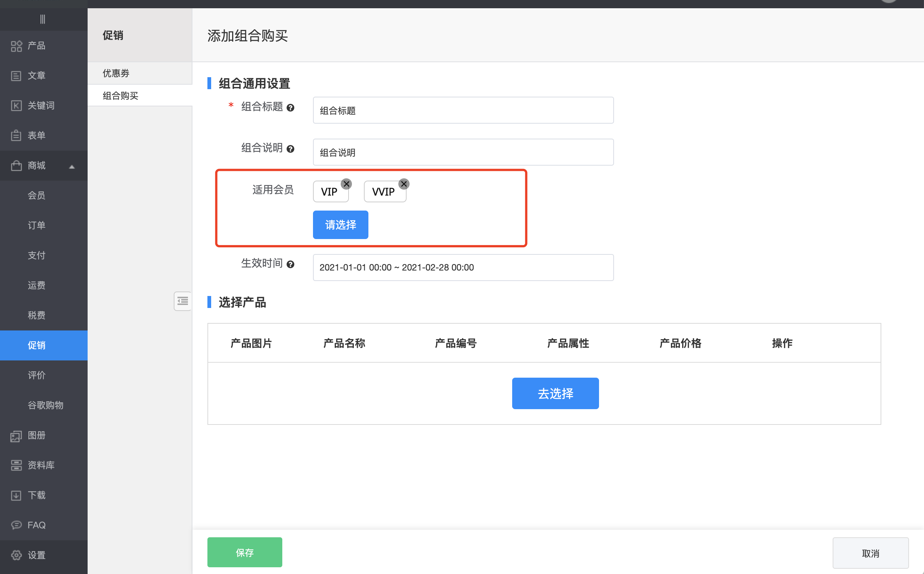Click the 商城 shopping bag icon
Screen dimensions: 924x574
click(x=16, y=166)
